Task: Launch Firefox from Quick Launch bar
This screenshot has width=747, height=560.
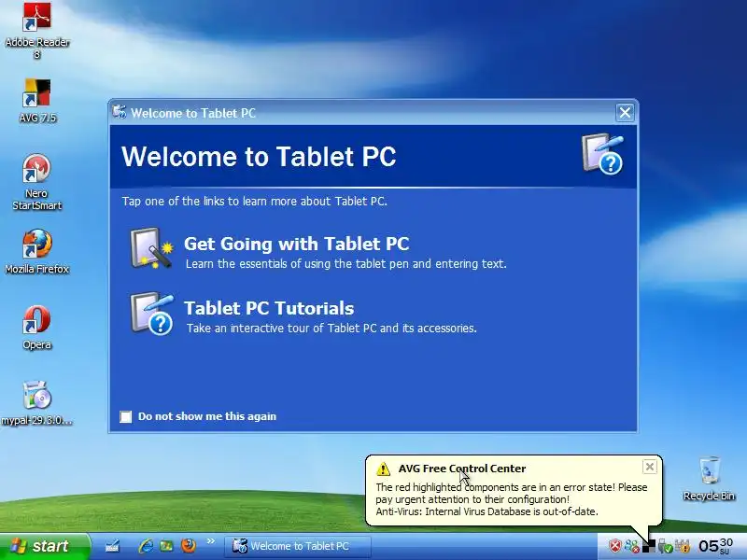Action: coord(189,546)
